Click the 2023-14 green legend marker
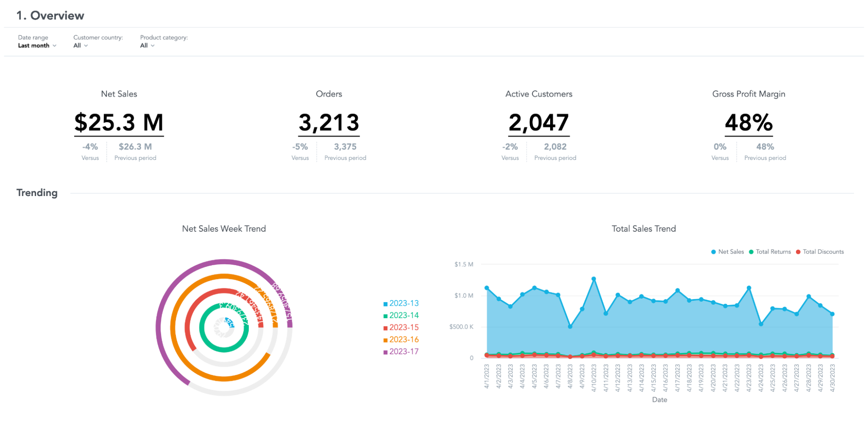The height and width of the screenshot is (429, 868). click(x=385, y=316)
